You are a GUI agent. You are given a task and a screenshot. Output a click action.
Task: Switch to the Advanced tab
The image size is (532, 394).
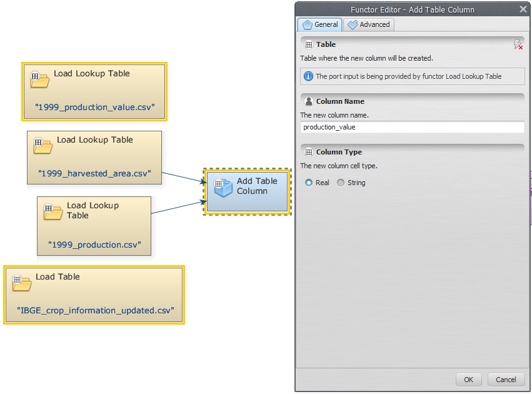click(x=369, y=24)
